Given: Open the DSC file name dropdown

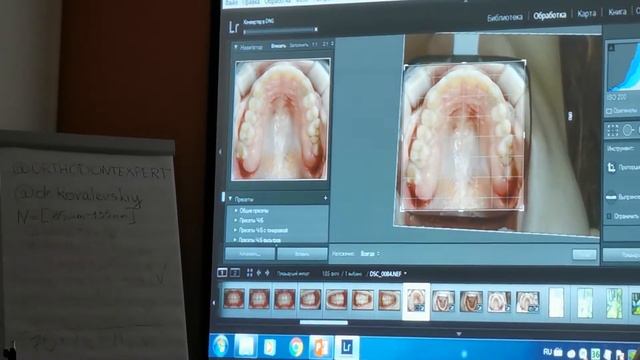Looking at the screenshot, I should click(x=405, y=273).
